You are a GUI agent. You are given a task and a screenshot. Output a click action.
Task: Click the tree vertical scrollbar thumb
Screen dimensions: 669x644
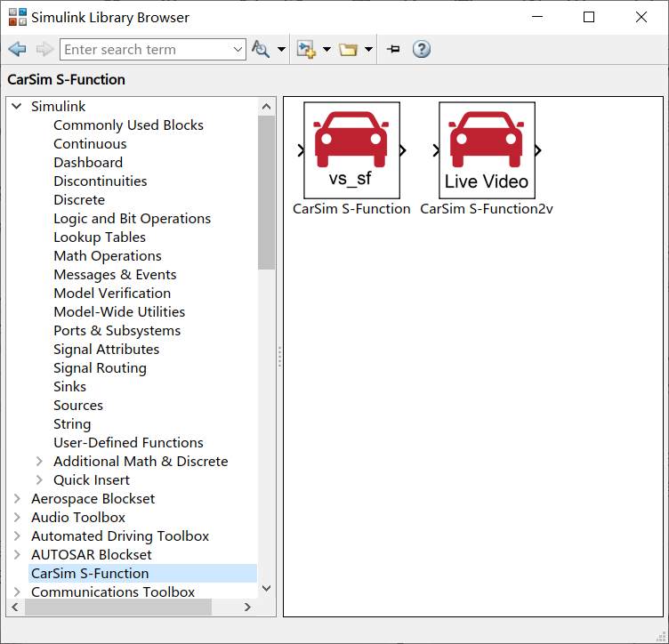(x=266, y=192)
